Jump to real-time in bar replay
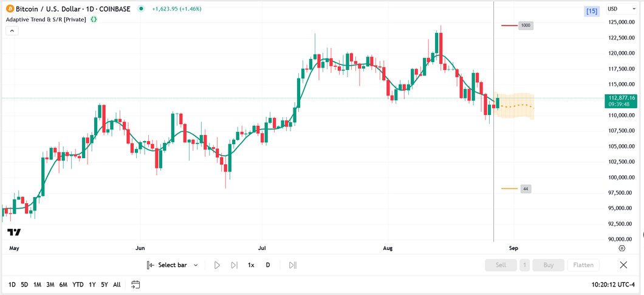Image resolution: width=644 pixels, height=295 pixels. click(292, 265)
